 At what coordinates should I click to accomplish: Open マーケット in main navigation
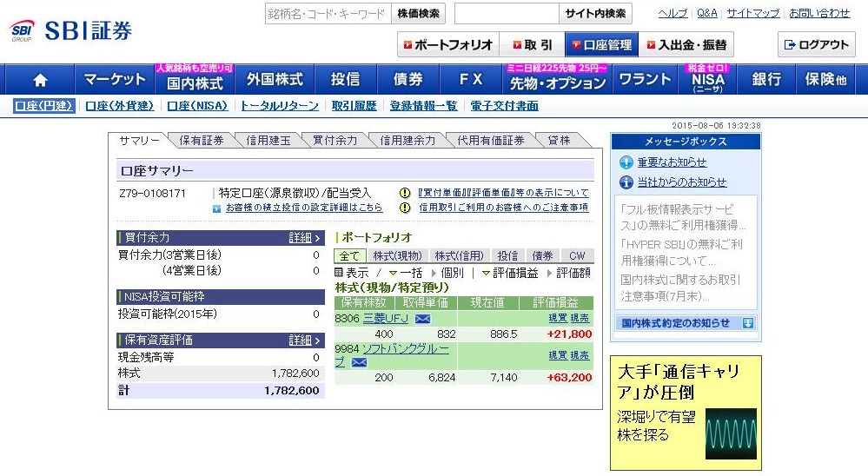(x=115, y=80)
